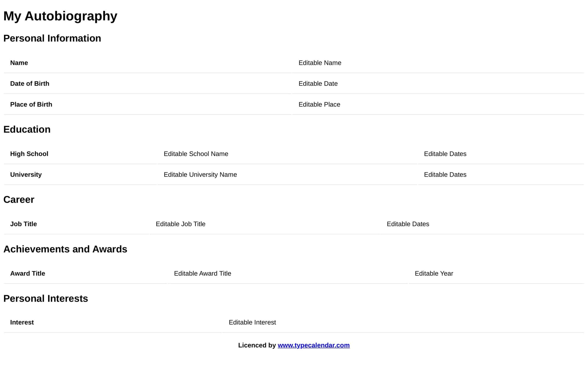Click the Editable School Name cell
Screen dimensions: 588x368
tap(196, 154)
